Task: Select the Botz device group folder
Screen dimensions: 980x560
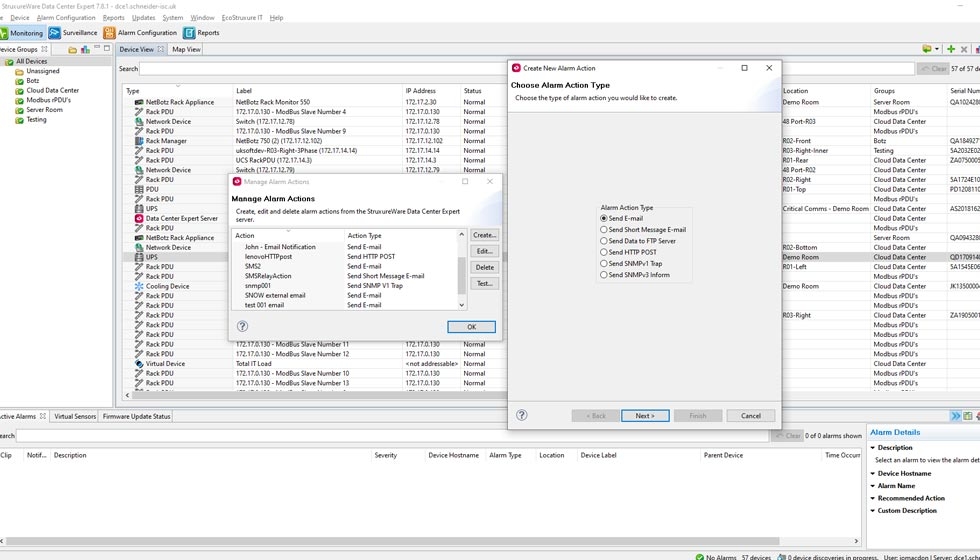Action: click(x=32, y=81)
